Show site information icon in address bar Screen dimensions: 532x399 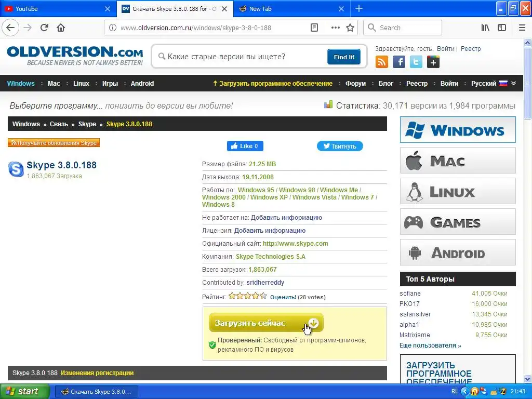[113, 28]
